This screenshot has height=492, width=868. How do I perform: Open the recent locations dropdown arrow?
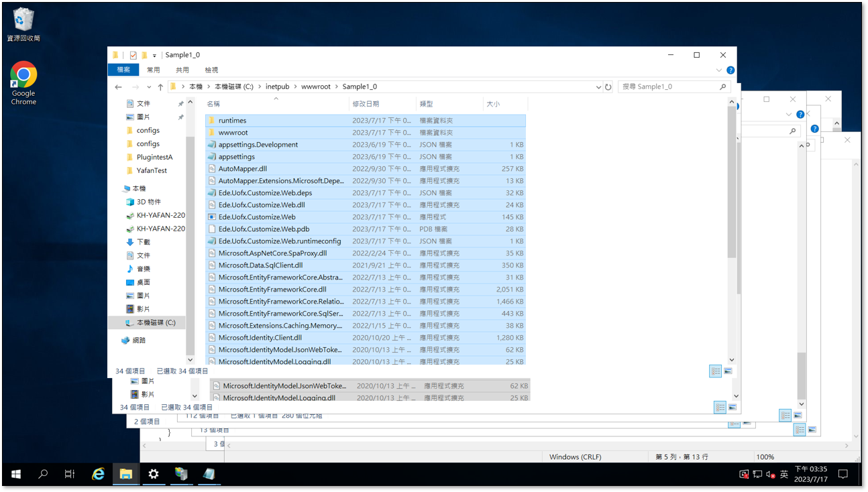[x=148, y=87]
